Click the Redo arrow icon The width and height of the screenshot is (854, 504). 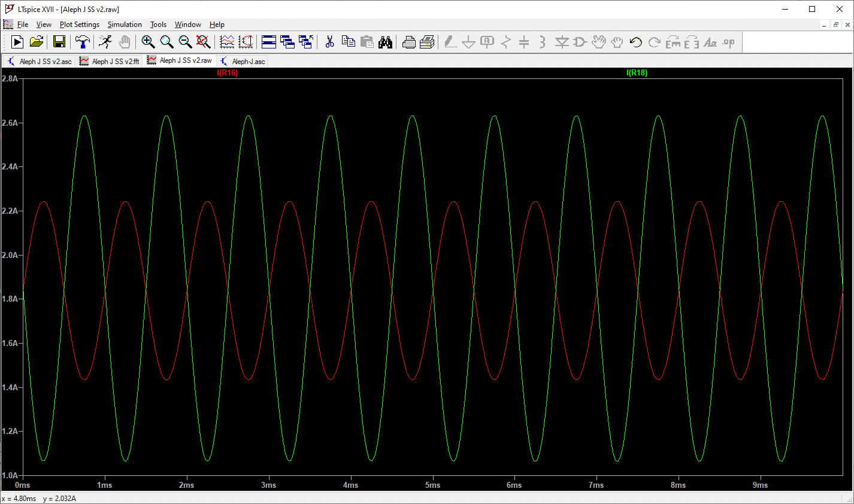click(655, 42)
